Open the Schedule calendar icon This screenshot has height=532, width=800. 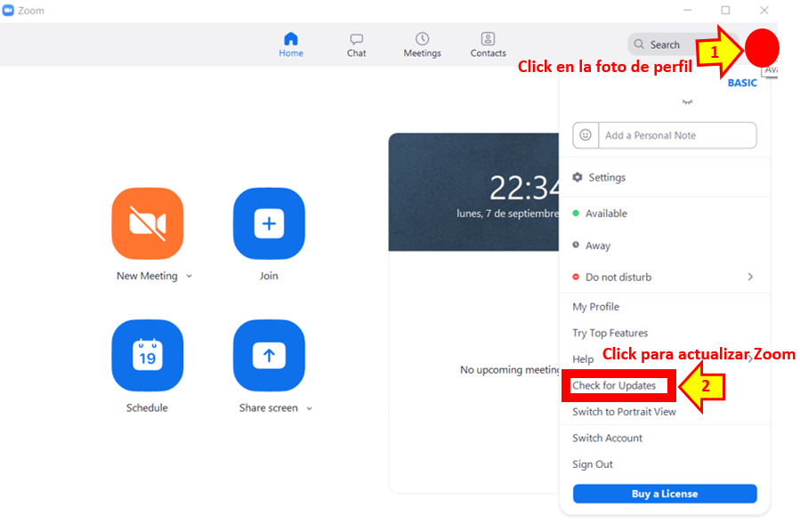(x=148, y=356)
